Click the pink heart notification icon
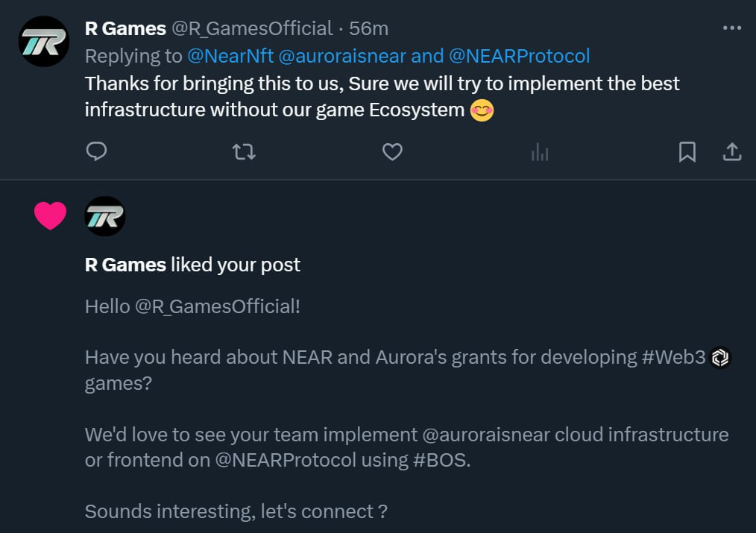 coord(51,216)
